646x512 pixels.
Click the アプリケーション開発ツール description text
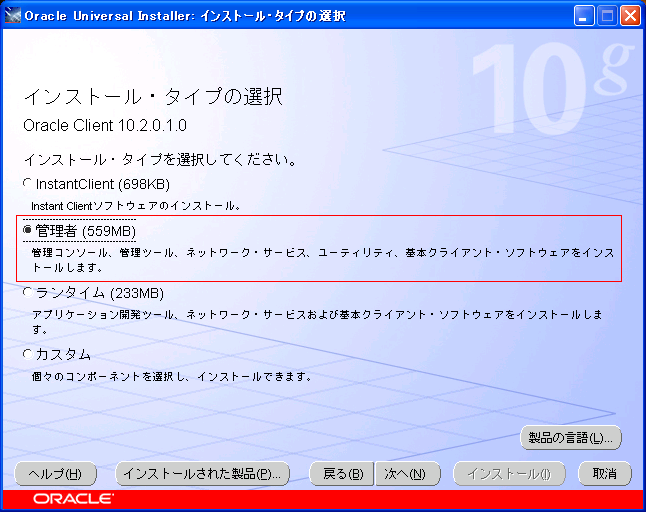tap(317, 322)
